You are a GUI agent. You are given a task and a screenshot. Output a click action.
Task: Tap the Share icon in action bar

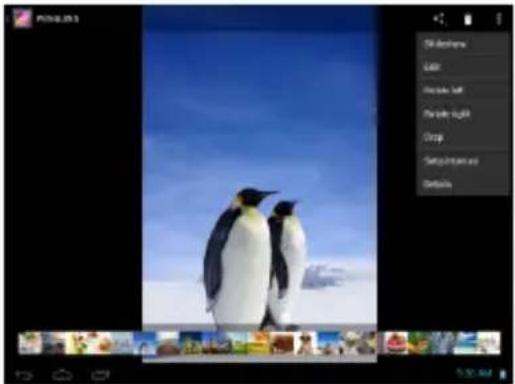(x=439, y=19)
